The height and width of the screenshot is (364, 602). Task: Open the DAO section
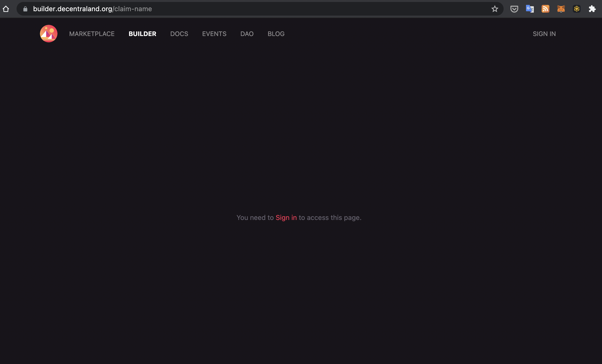[x=247, y=34]
